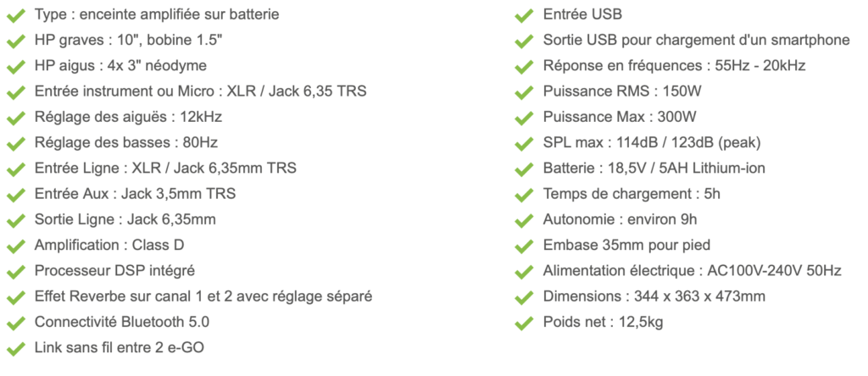Click the check icon beside Processeur DSP intégré

point(15,272)
